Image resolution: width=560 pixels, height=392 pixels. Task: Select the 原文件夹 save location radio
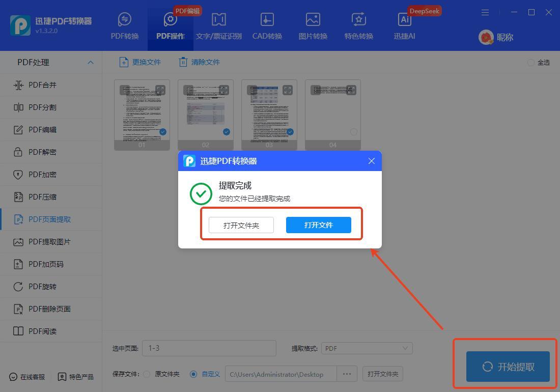click(147, 374)
